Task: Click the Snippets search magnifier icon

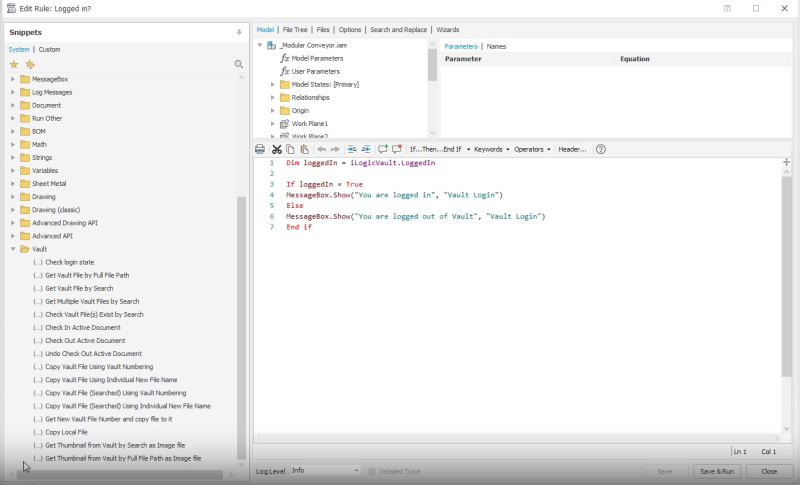Action: (x=238, y=64)
